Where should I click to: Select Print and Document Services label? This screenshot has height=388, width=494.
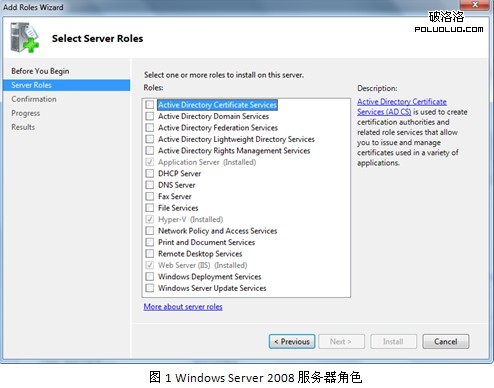[206, 242]
